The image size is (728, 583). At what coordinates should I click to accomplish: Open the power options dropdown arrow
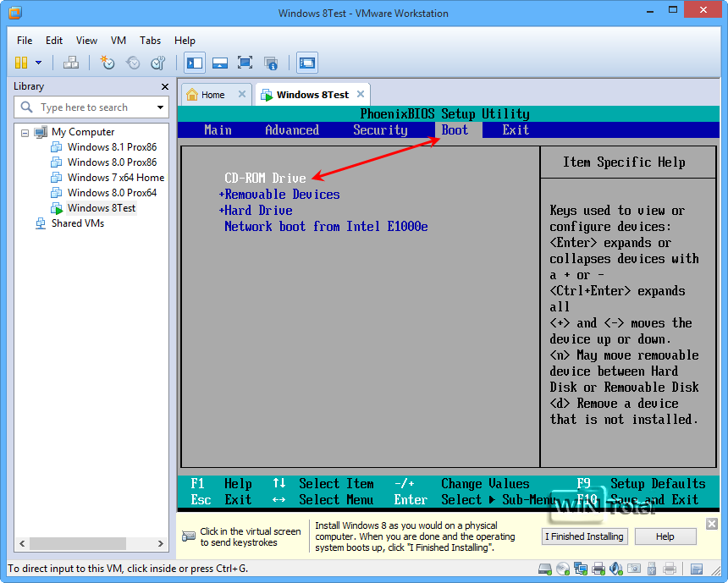point(38,63)
